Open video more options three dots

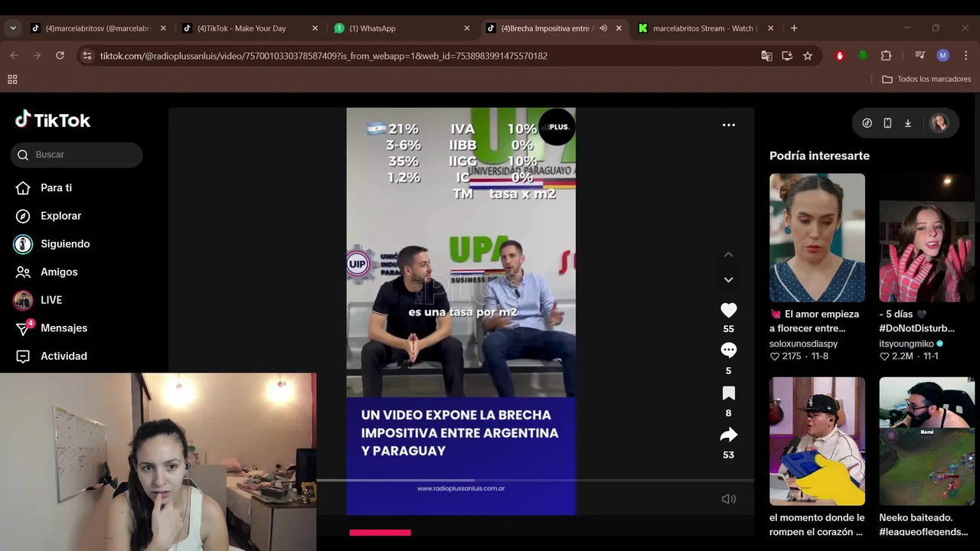click(728, 125)
